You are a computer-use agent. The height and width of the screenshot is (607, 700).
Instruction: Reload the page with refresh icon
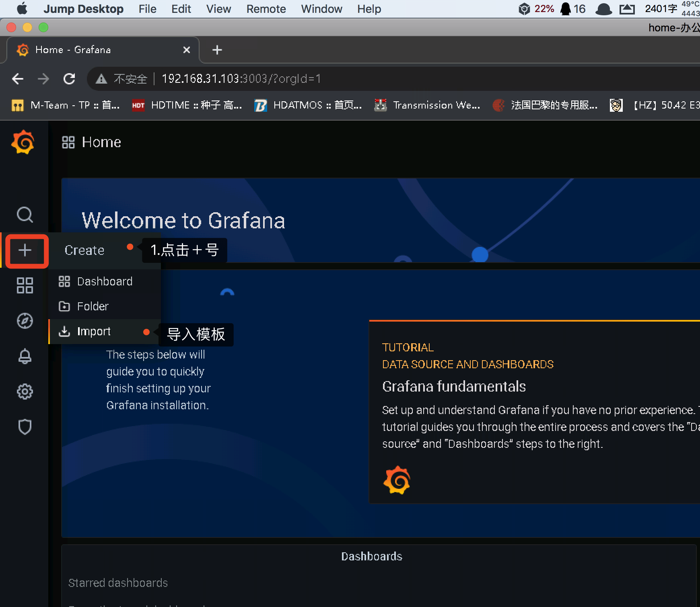[69, 79]
